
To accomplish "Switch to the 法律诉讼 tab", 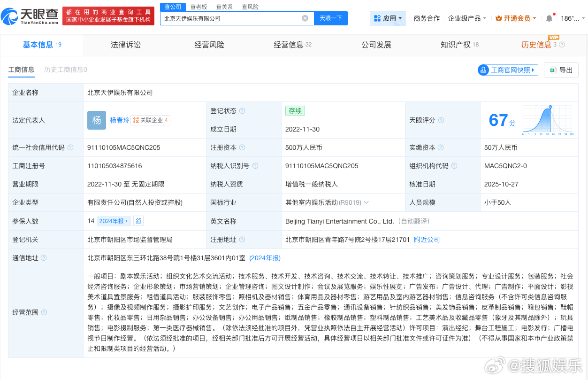I will pyautogui.click(x=125, y=45).
